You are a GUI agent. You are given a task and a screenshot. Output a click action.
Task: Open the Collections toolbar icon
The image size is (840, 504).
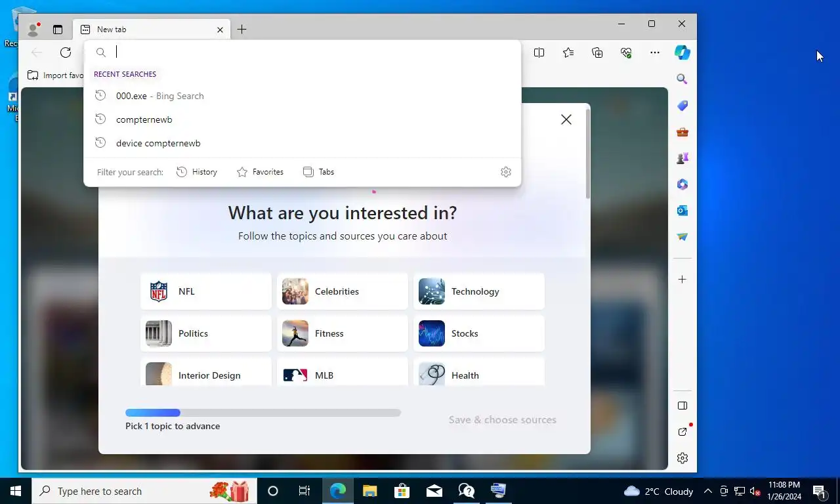[597, 52]
